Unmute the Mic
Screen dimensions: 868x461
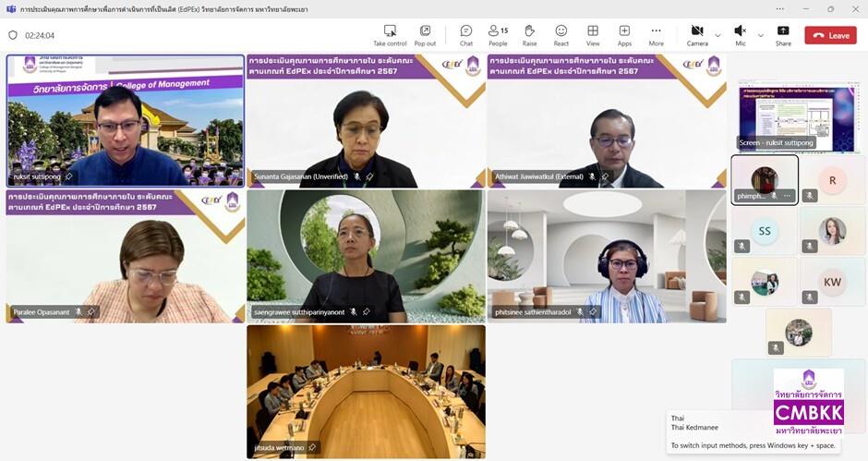(740, 31)
